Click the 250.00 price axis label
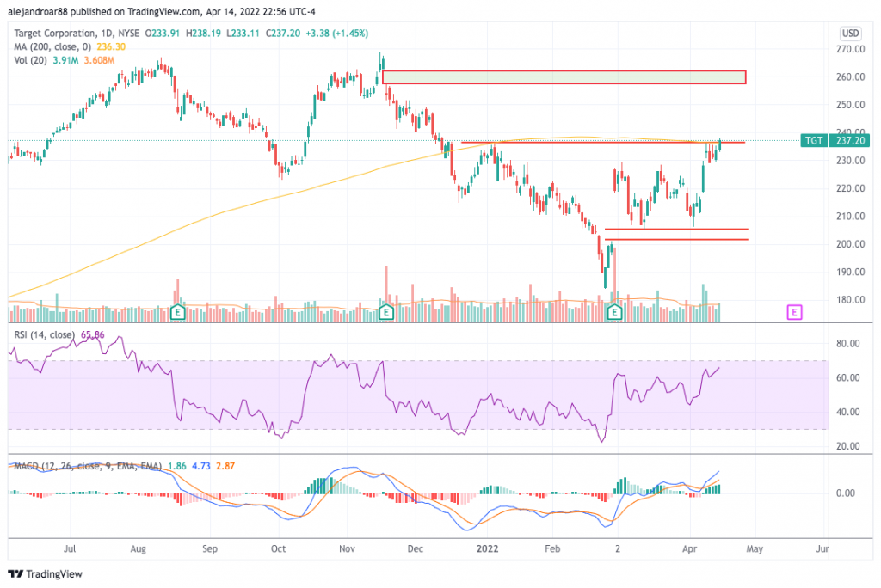 (x=850, y=105)
